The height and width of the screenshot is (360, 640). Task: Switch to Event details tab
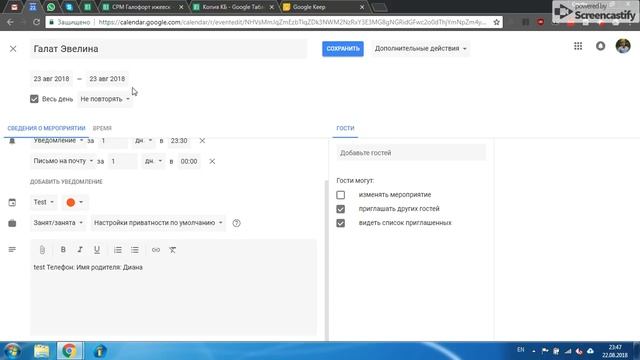point(46,128)
